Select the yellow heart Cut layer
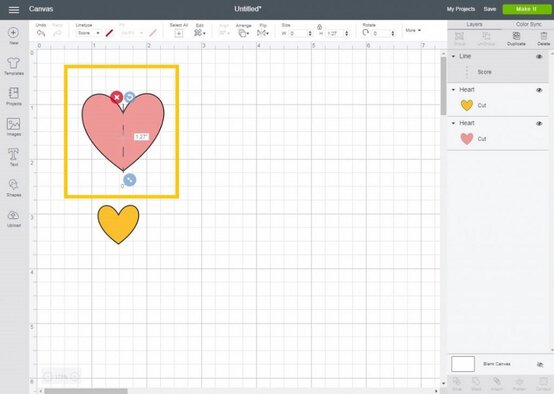 coord(498,106)
